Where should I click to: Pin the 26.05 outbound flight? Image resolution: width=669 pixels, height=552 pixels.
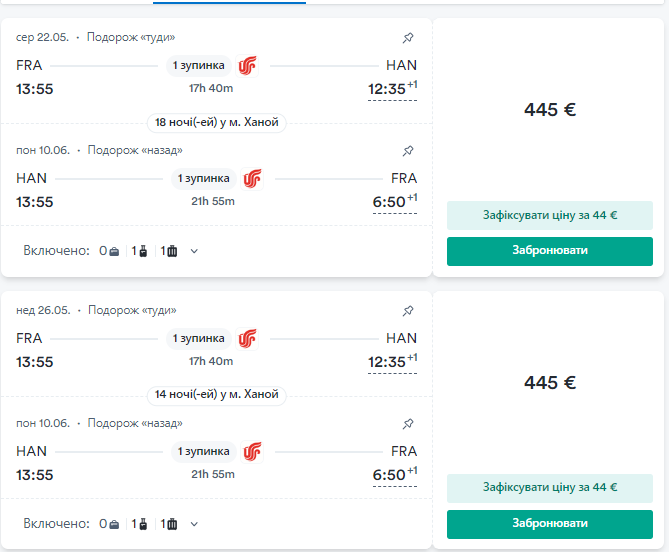(408, 311)
